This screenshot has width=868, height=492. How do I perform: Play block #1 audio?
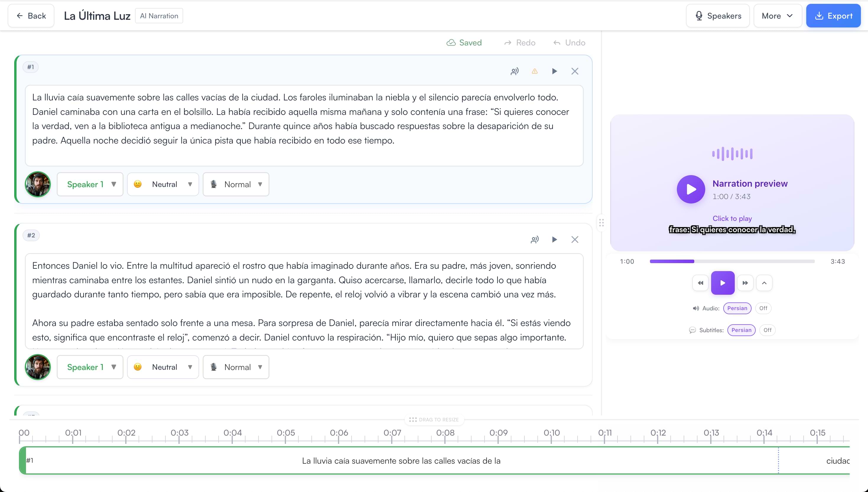click(554, 71)
